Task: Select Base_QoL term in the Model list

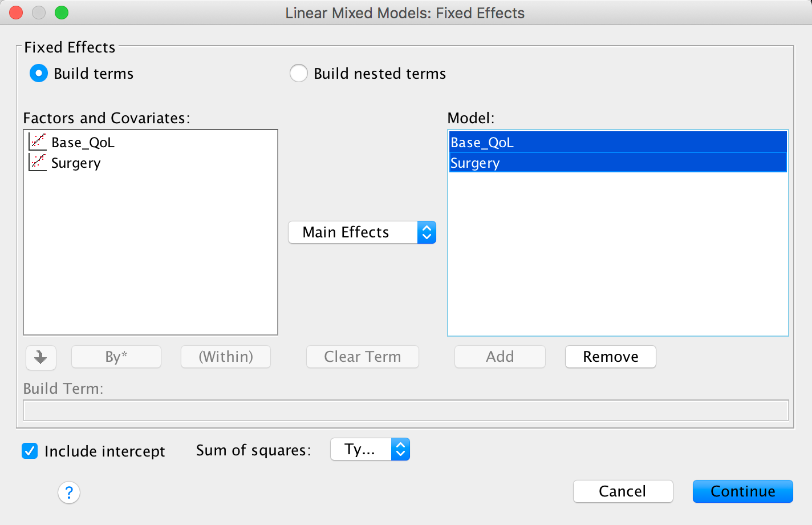Action: coord(618,142)
